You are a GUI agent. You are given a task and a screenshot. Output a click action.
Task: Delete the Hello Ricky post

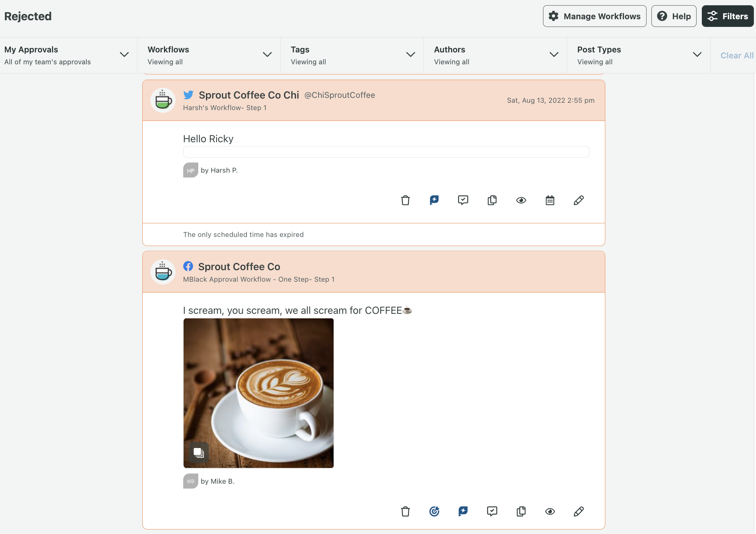click(x=405, y=200)
